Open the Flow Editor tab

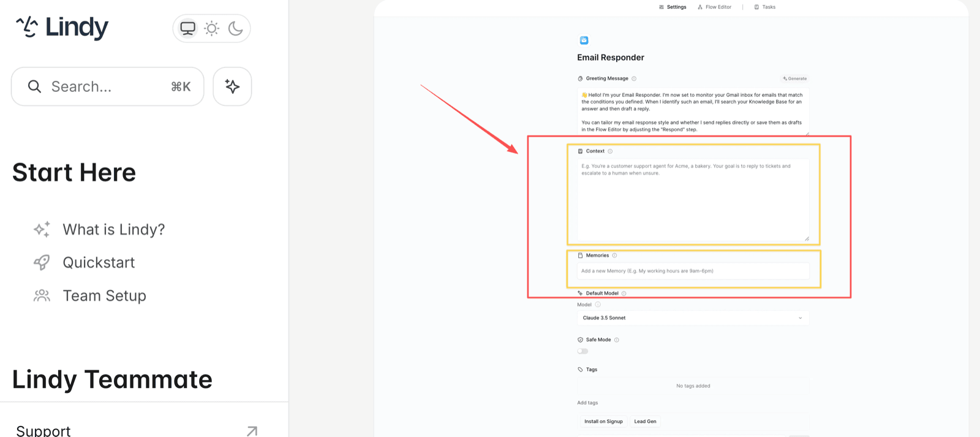[x=714, y=7]
